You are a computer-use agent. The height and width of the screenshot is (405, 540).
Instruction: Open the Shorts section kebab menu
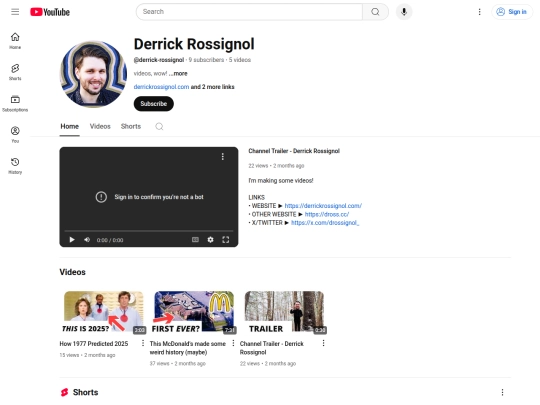tap(502, 392)
